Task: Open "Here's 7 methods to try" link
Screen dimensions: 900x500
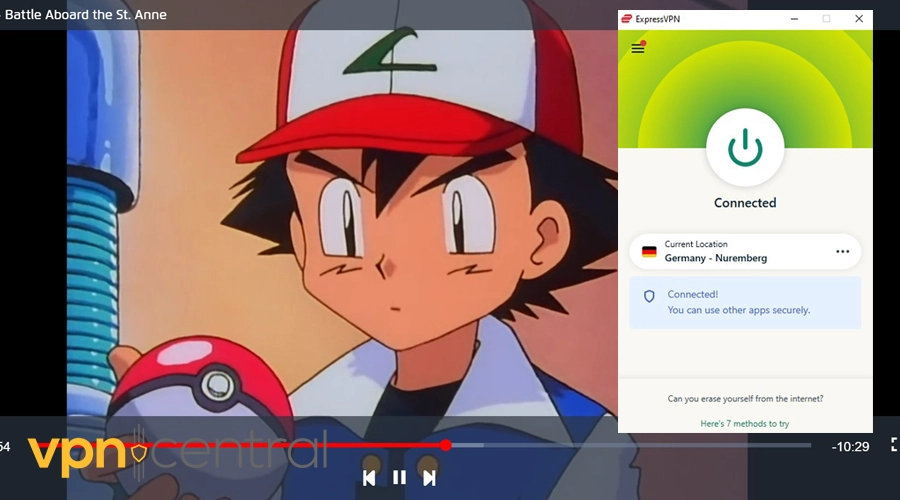Action: click(744, 424)
